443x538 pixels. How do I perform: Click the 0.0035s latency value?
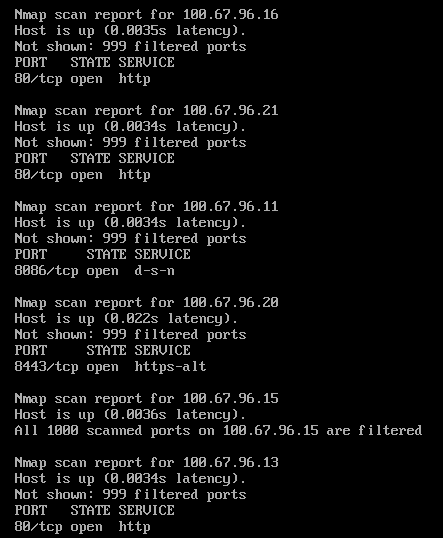[x=138, y=31]
